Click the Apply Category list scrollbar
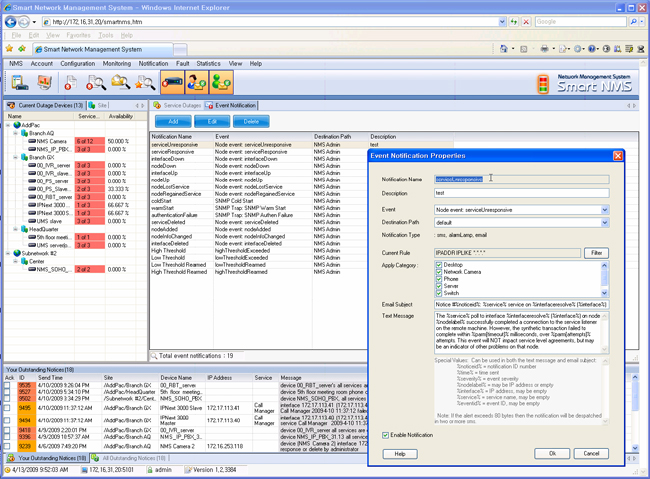This screenshot has height=479, width=650. (x=604, y=279)
